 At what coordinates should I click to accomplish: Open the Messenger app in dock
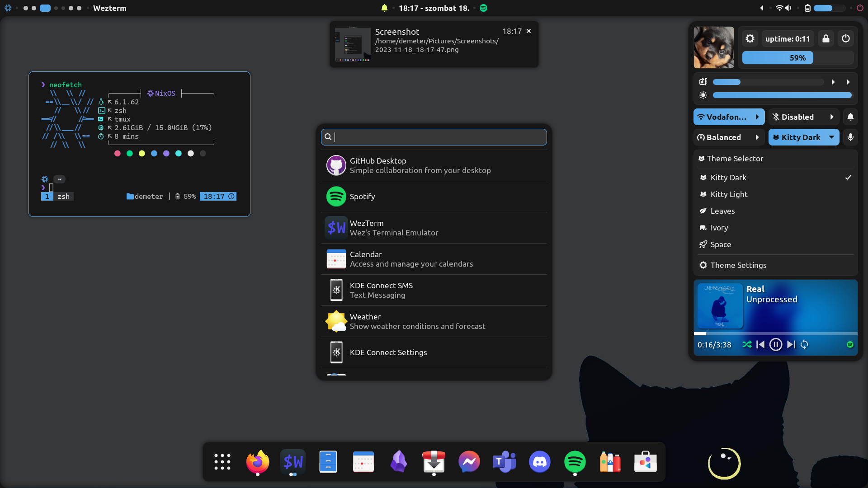(x=469, y=462)
